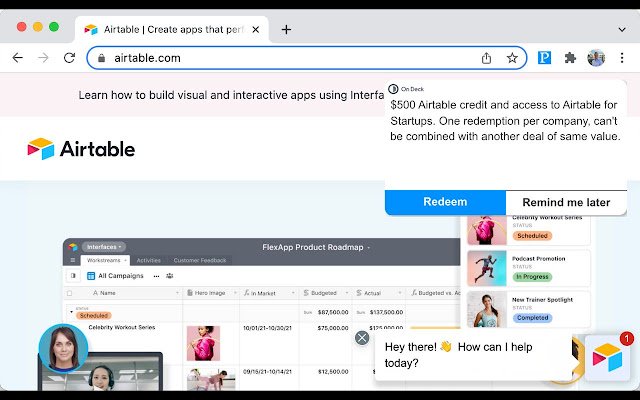Click the In Progress status badge
The image size is (640, 400).
tap(532, 277)
